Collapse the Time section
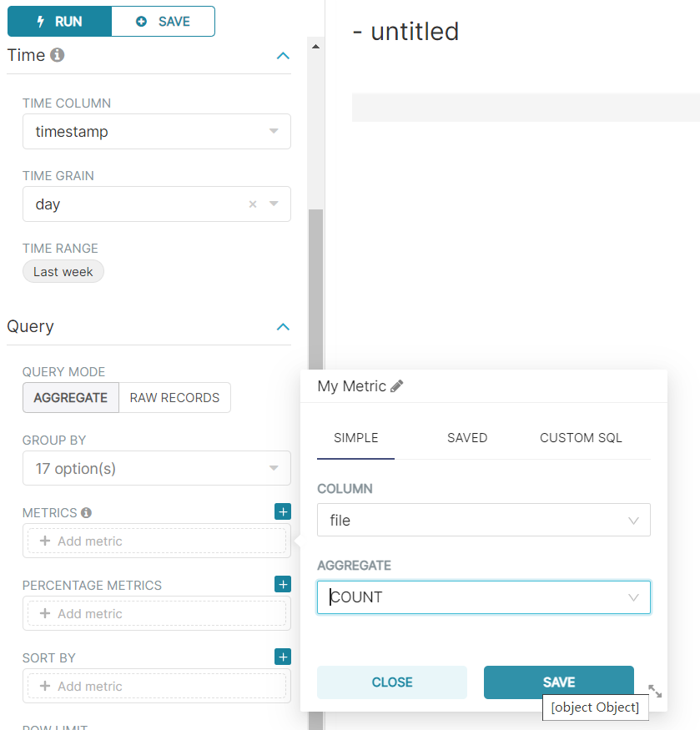The width and height of the screenshot is (700, 730). (283, 55)
